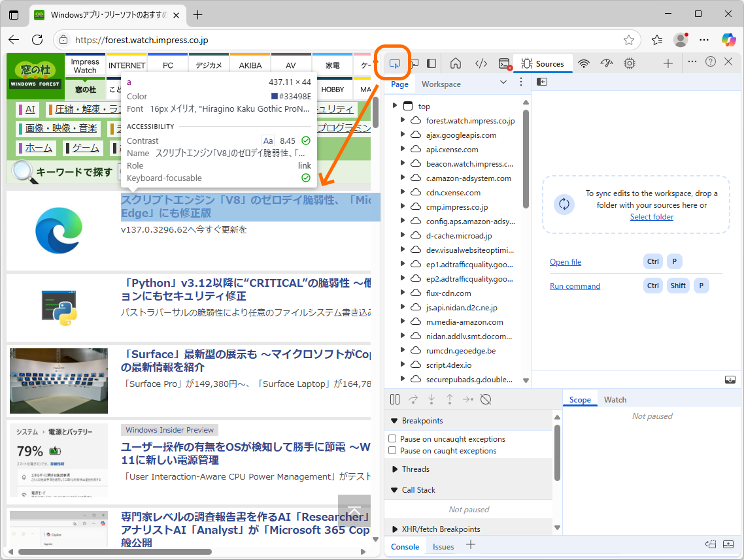Switch to the Watch tab
The width and height of the screenshot is (744, 560).
click(615, 399)
